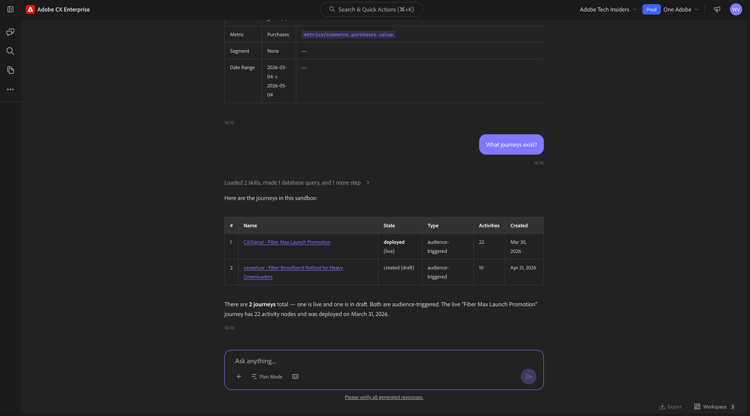Click the metrics/commerce.purchases.value code tag
The height and width of the screenshot is (416, 750).
pyautogui.click(x=348, y=34)
